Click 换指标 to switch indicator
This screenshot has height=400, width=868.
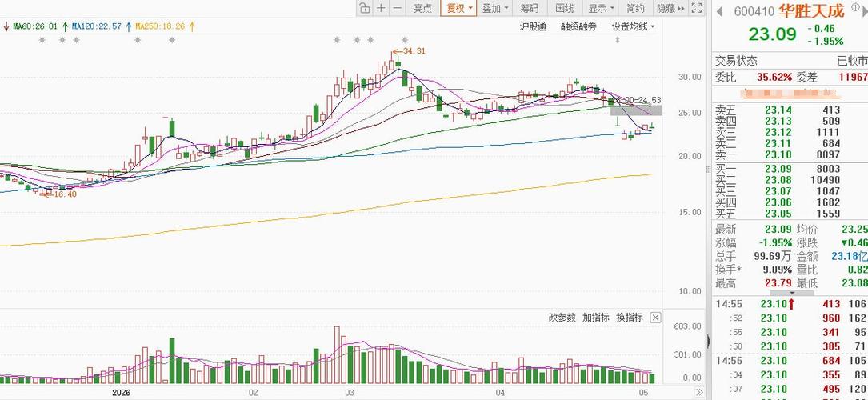click(630, 318)
